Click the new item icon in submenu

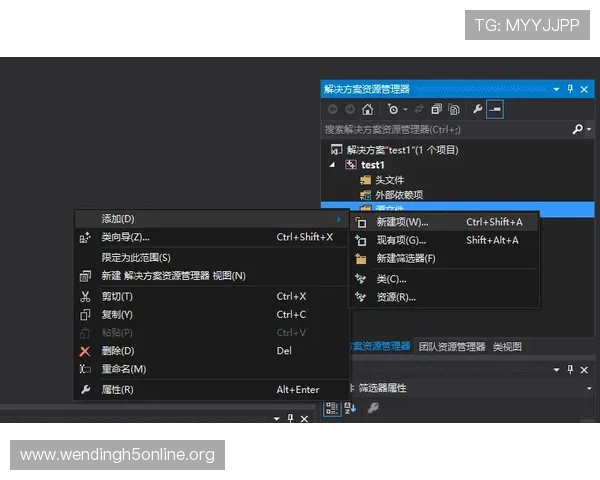360,222
